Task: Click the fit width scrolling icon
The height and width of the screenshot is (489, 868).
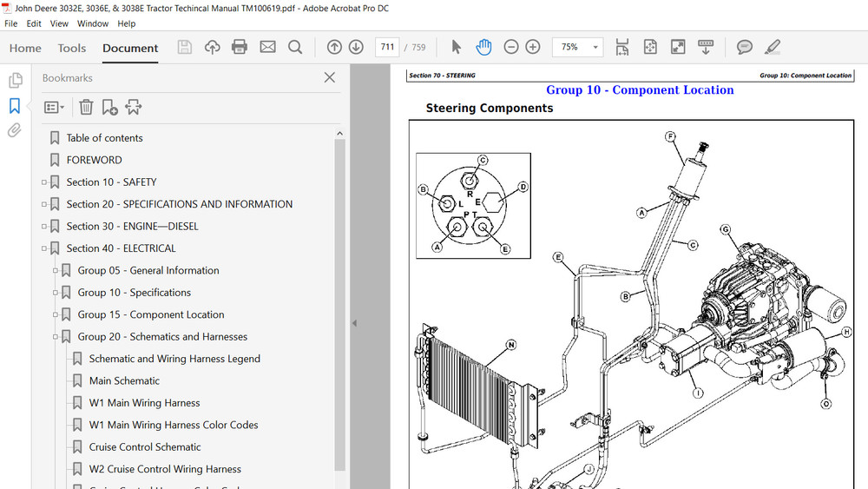Action: [621, 47]
